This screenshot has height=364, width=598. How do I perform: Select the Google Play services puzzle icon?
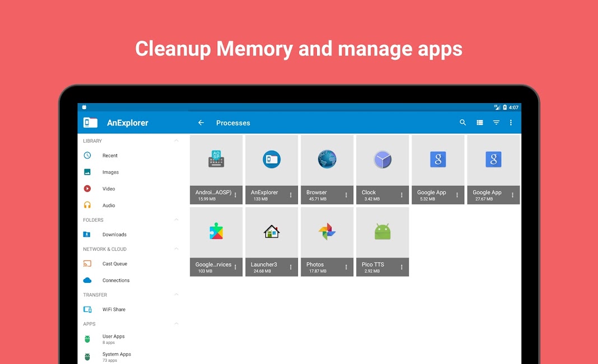(x=216, y=232)
